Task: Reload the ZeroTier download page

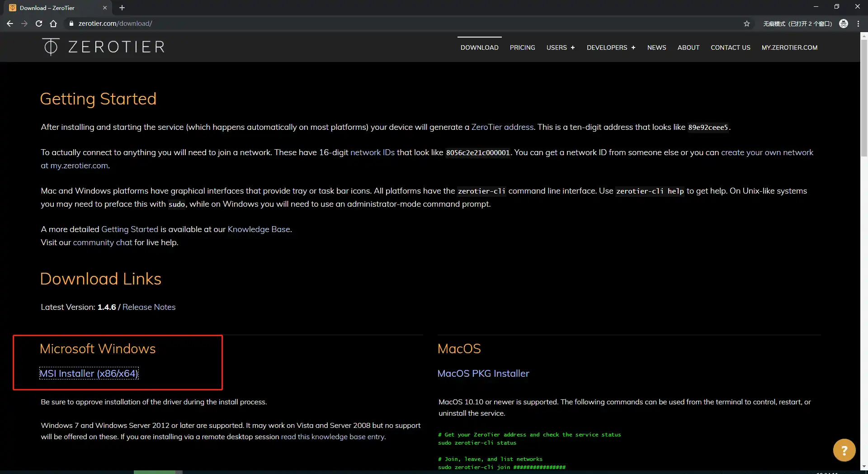Action: click(39, 24)
